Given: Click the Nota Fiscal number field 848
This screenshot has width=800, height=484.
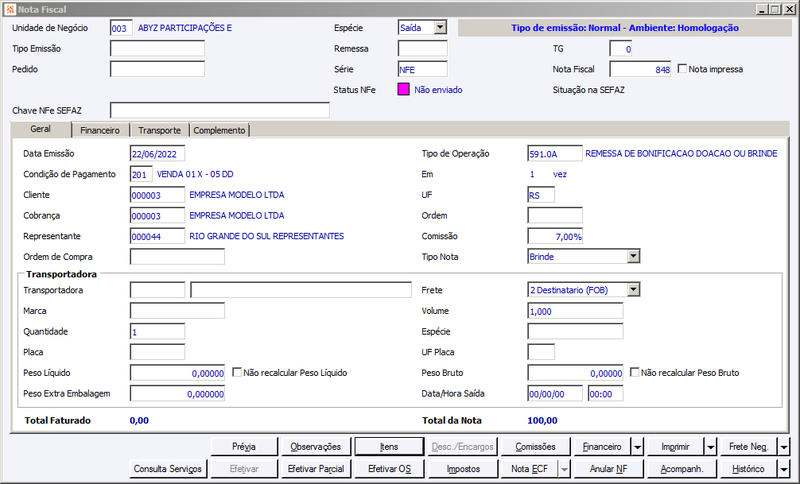Looking at the screenshot, I should coord(640,69).
